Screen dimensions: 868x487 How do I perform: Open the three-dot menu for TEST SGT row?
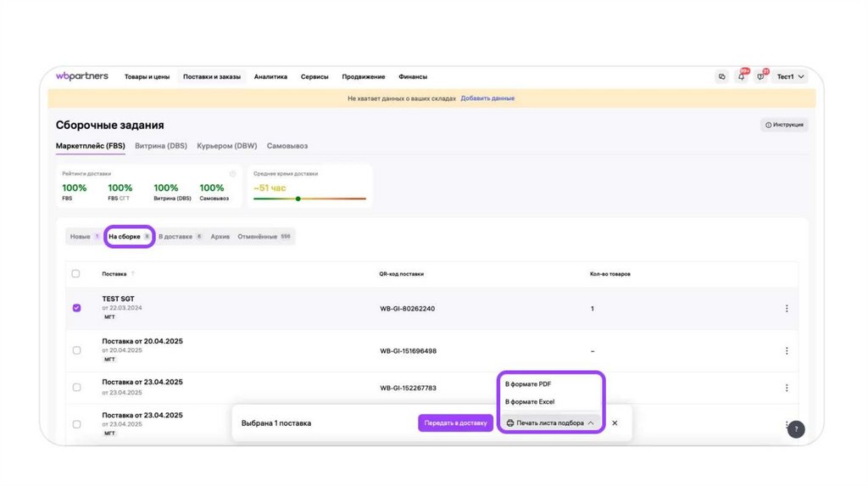tap(786, 309)
